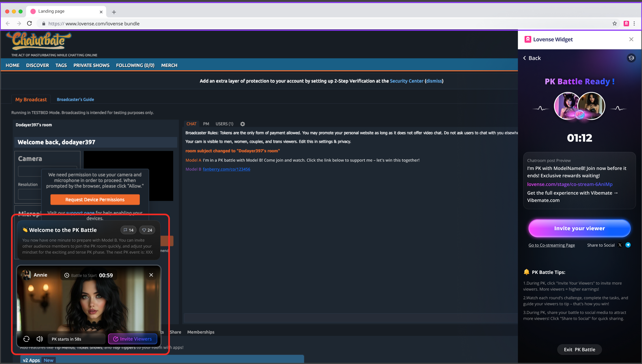This screenshot has width=642, height=364.
Task: Open the USERS (1) tab
Action: point(224,124)
